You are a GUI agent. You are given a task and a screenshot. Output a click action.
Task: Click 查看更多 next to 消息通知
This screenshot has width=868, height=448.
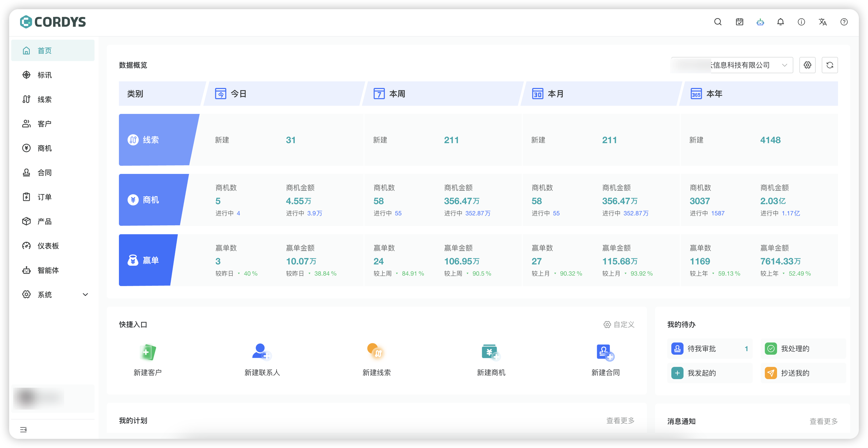click(x=824, y=421)
